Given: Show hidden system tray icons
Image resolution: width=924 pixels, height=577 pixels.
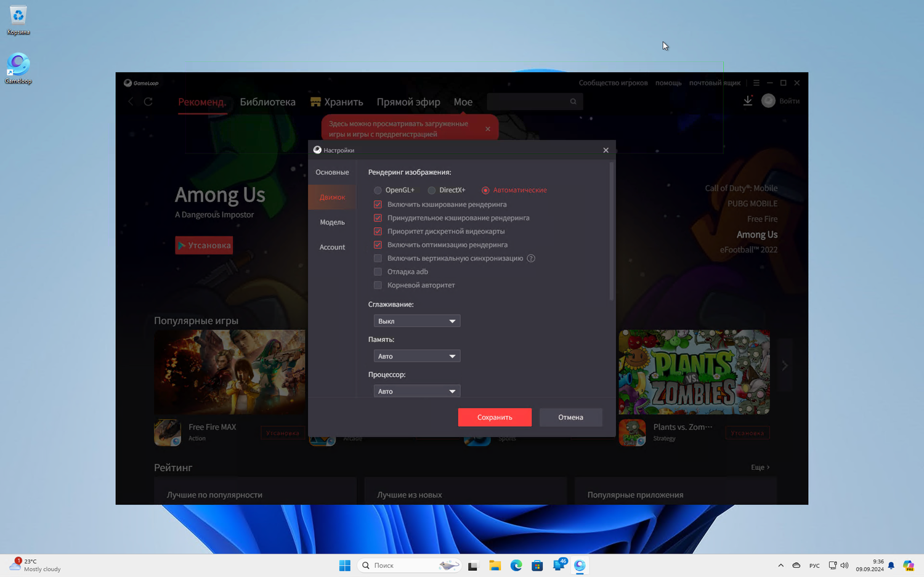Looking at the screenshot, I should (x=780, y=565).
